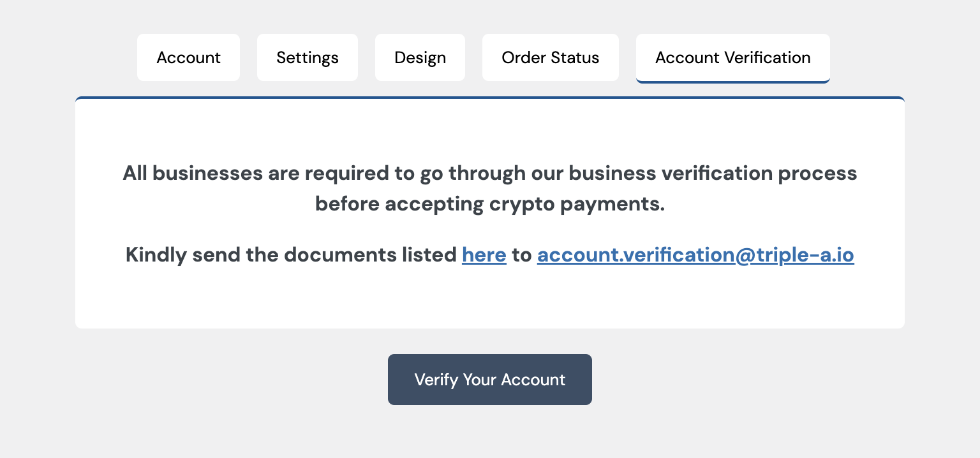Click the gray background below the Verify button

tap(490, 434)
